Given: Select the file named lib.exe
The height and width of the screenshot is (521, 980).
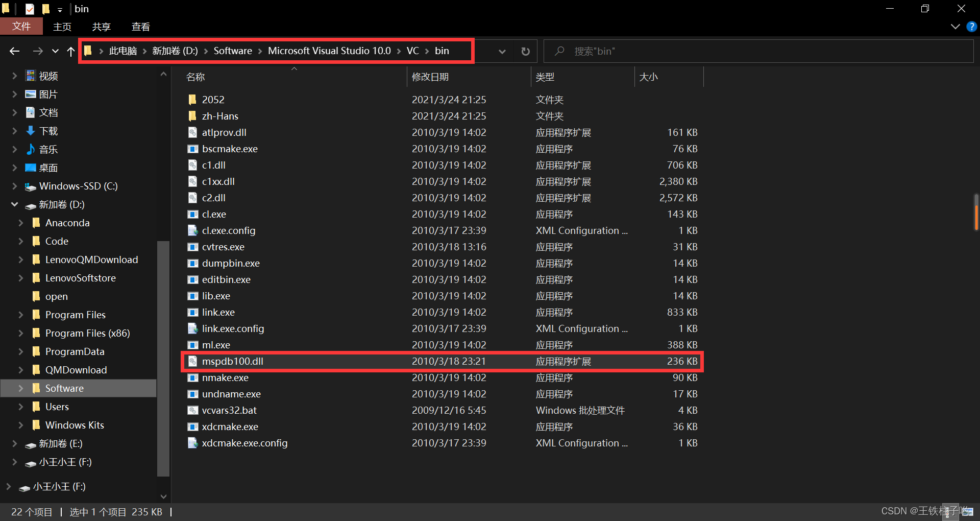Looking at the screenshot, I should tap(216, 296).
